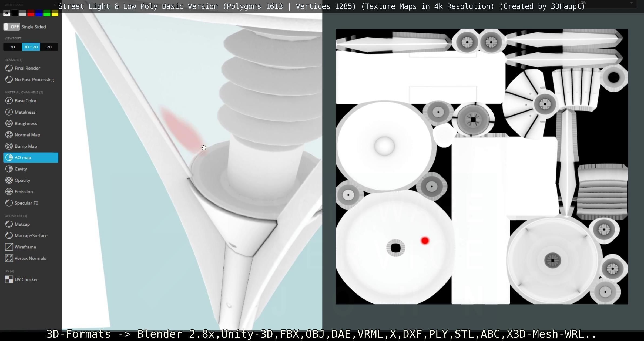Click the RENDER (1) section header

tap(14, 60)
